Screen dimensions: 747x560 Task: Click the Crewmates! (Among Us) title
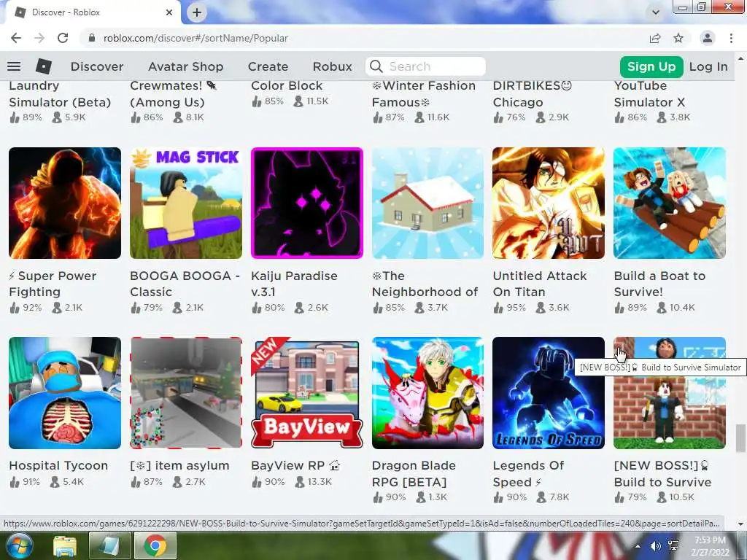[174, 94]
